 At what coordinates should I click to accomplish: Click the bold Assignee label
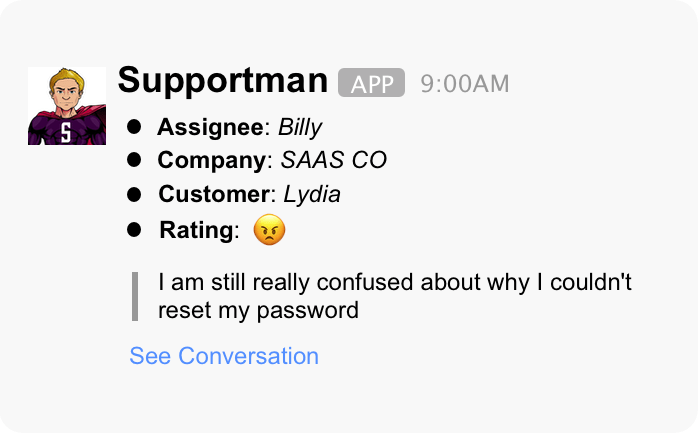click(x=211, y=127)
